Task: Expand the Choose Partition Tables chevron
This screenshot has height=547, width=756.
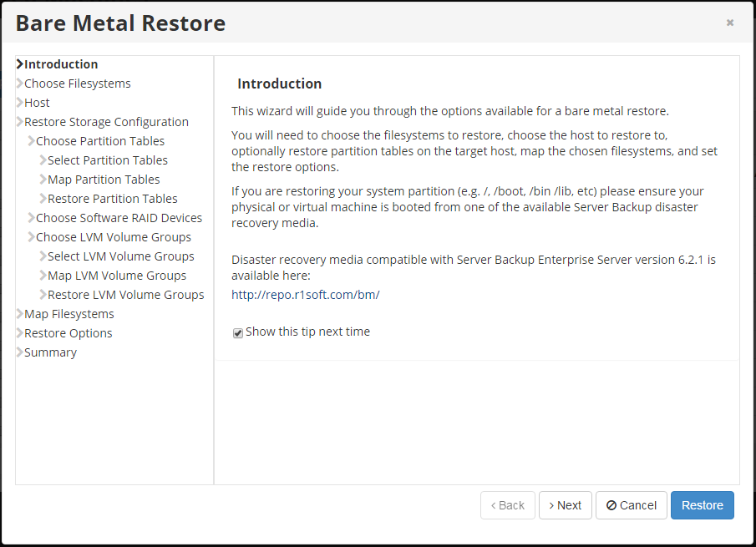Action: (32, 141)
